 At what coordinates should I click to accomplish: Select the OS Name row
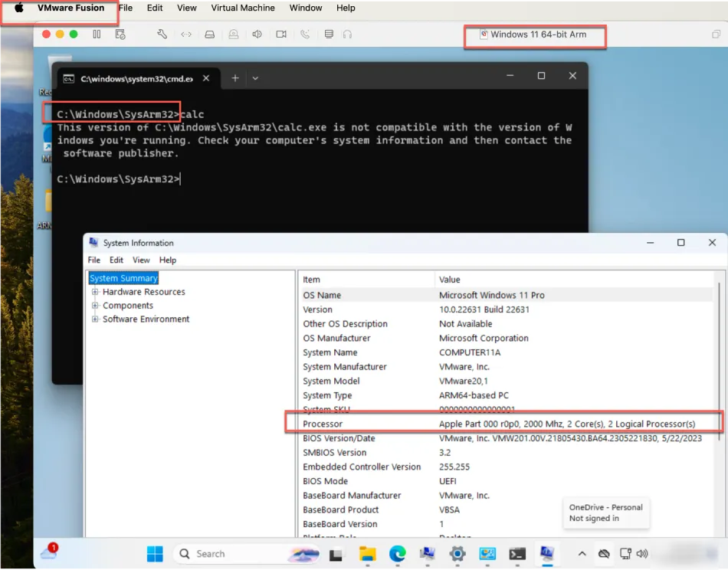[506, 295]
